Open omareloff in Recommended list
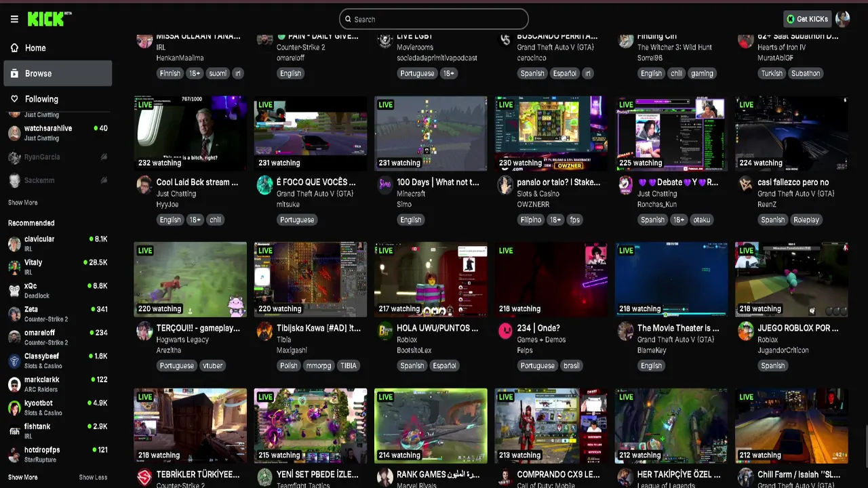868x488 pixels. point(58,337)
